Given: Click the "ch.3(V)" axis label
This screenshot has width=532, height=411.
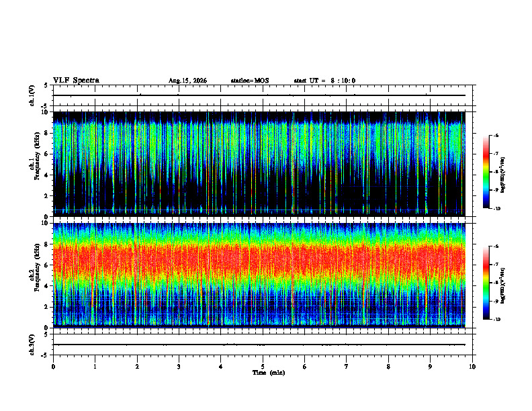Looking at the screenshot, I should (x=32, y=345).
